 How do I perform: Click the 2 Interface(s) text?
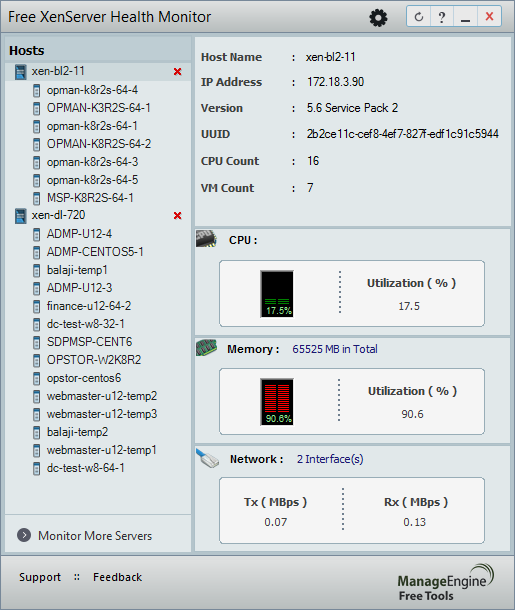[x=330, y=459]
